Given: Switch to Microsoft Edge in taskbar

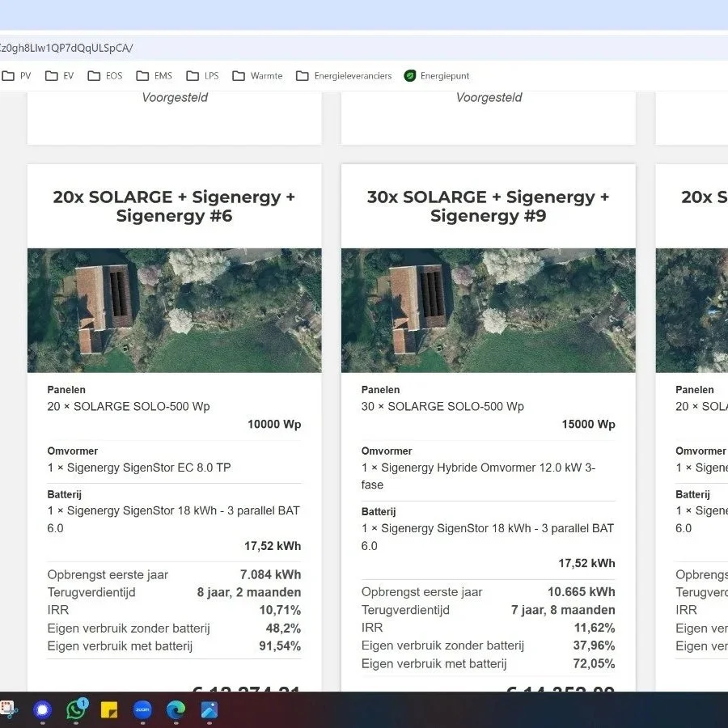Looking at the screenshot, I should pos(176,710).
